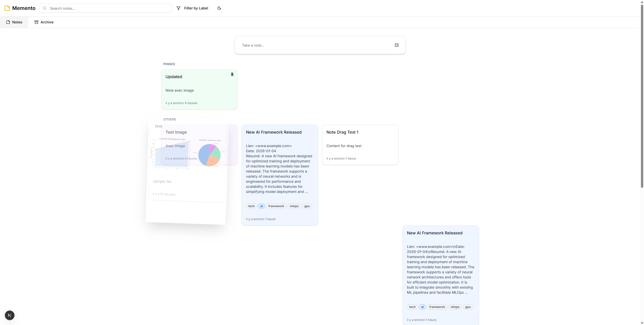Click the search magnifier icon
This screenshot has width=644, height=325.
pyautogui.click(x=45, y=8)
